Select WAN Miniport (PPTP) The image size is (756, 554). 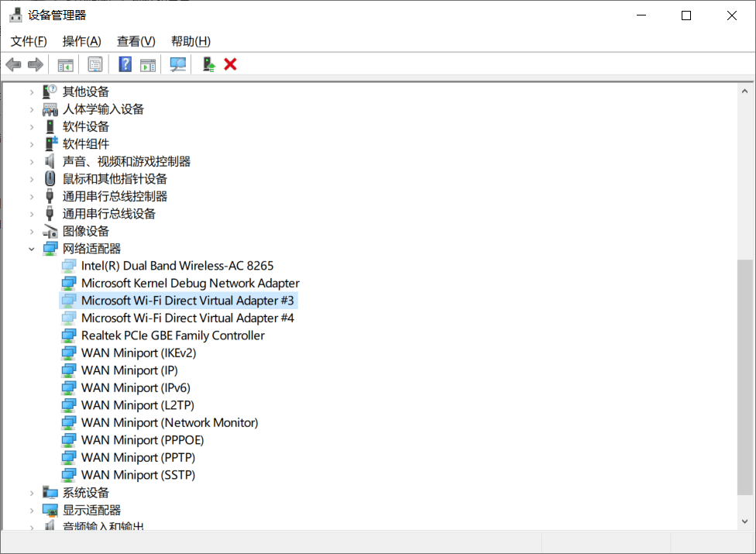pos(138,457)
